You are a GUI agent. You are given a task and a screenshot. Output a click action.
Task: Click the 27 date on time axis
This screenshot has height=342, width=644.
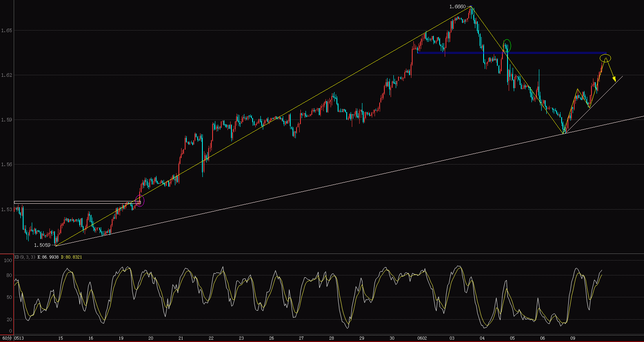pyautogui.click(x=301, y=338)
